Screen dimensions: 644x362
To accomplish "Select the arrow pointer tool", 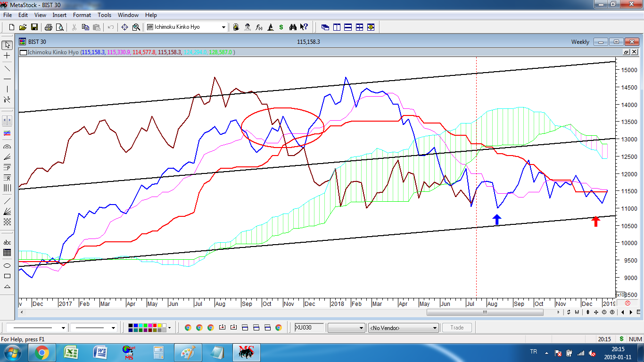I will pos(7,45).
